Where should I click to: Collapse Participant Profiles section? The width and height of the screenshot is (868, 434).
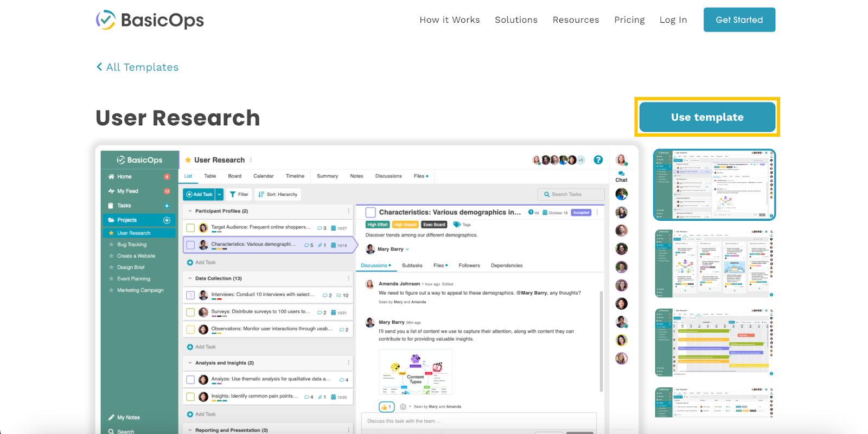click(x=190, y=211)
